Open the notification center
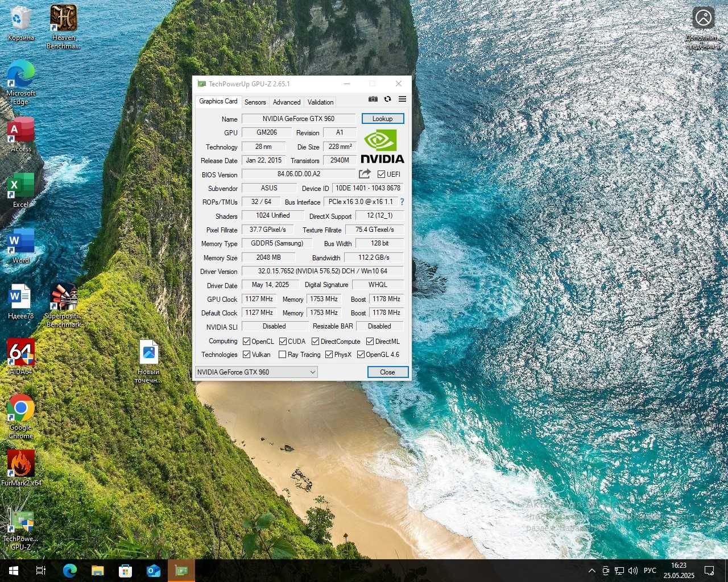Screen dimensions: 728x582 point(710,571)
